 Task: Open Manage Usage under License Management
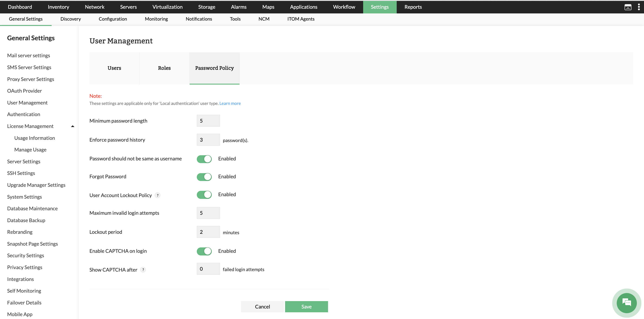(30, 150)
